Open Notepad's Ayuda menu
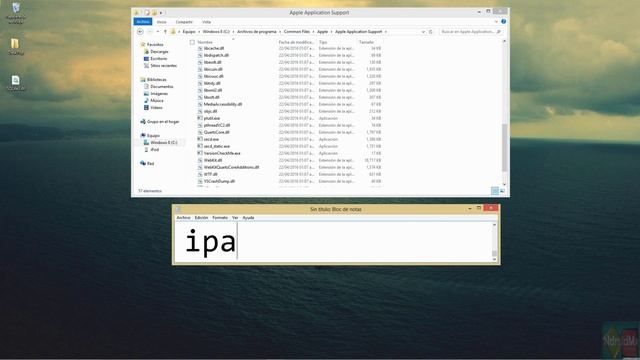Viewport: 640px width, 360px height. coord(248,218)
